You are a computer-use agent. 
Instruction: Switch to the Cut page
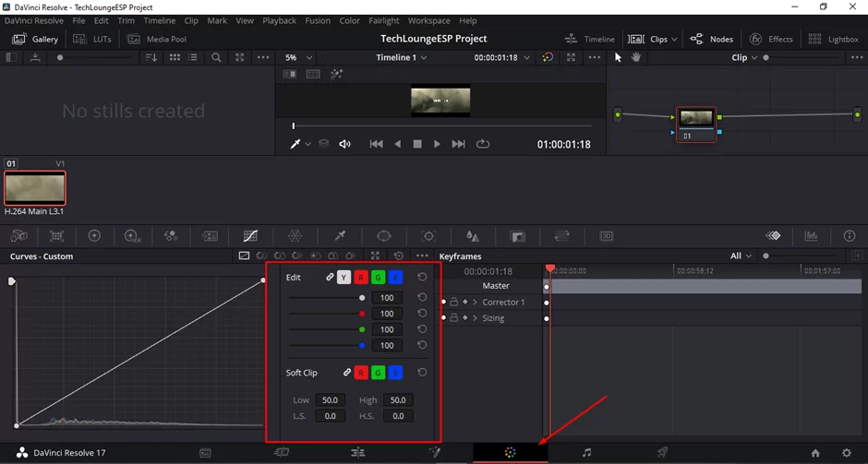tap(282, 452)
